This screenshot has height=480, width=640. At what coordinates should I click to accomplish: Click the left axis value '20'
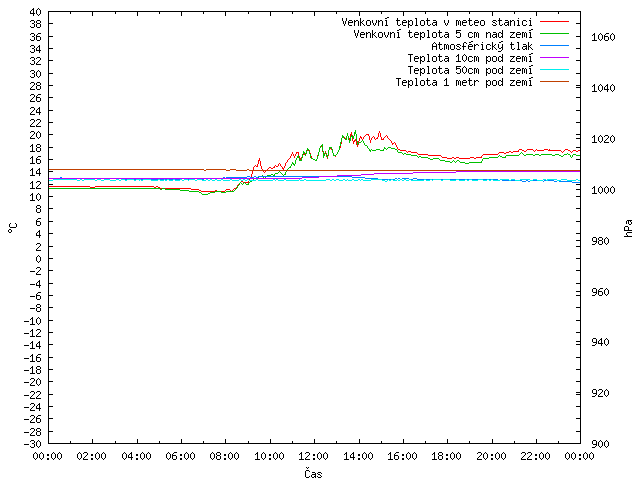(x=36, y=135)
